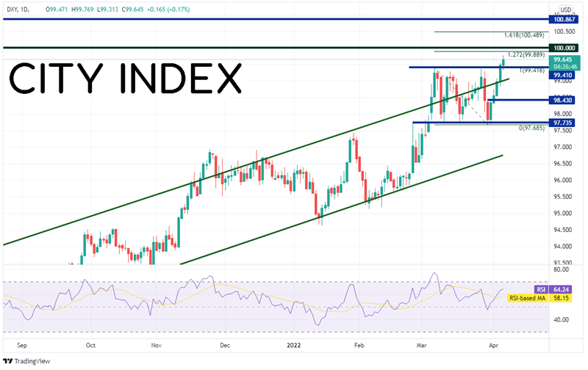Click the Sep date on time axis
The image size is (588, 370).
pyautogui.click(x=22, y=345)
